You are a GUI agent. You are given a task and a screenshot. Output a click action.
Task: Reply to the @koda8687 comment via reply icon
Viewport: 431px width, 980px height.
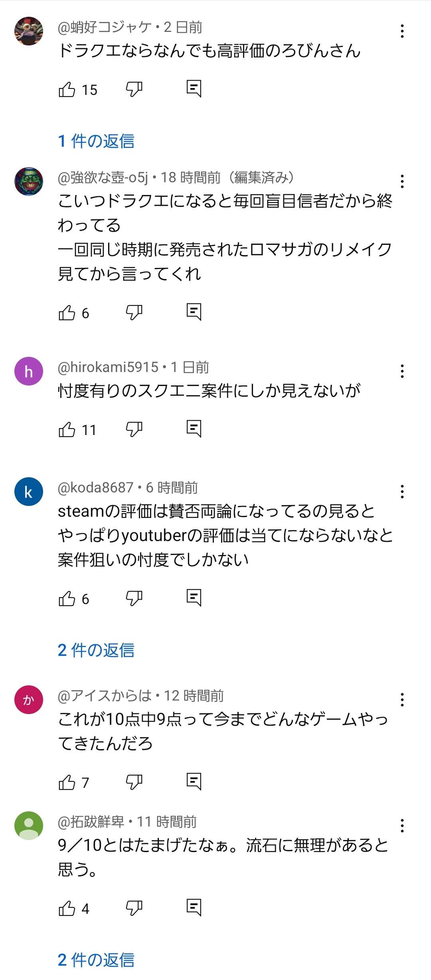(x=194, y=598)
